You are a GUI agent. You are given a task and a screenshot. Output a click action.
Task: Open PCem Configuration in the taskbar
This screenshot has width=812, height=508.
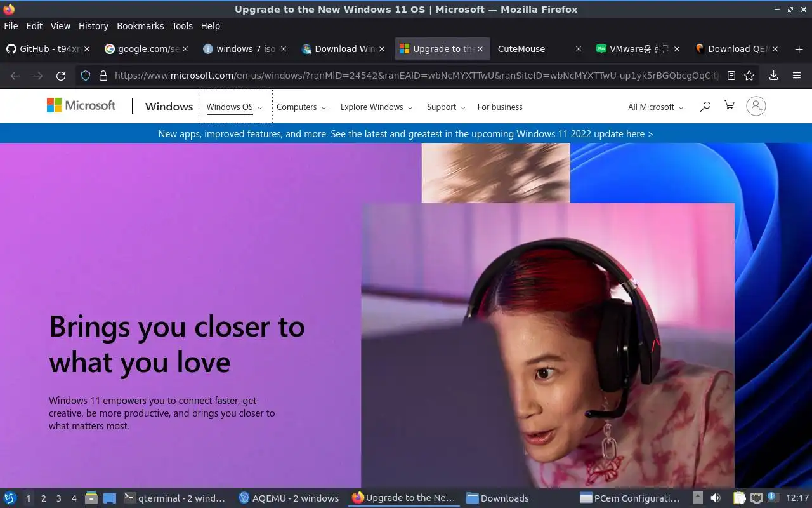point(630,498)
